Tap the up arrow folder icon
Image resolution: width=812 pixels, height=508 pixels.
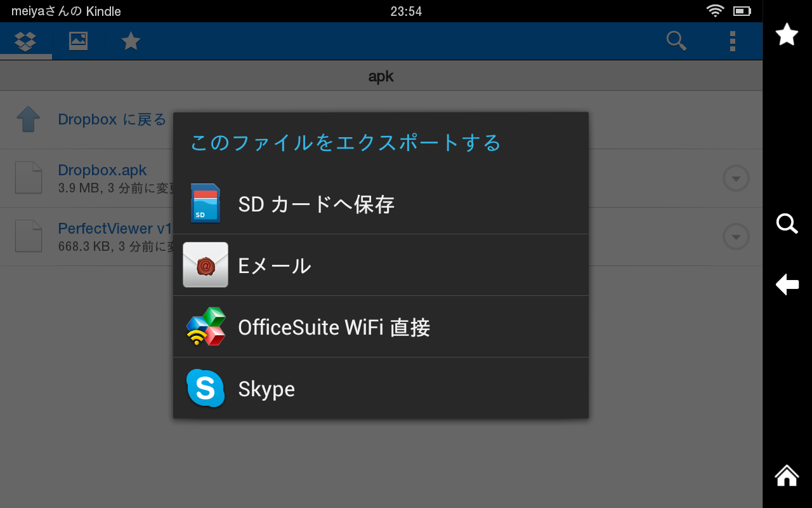[28, 119]
